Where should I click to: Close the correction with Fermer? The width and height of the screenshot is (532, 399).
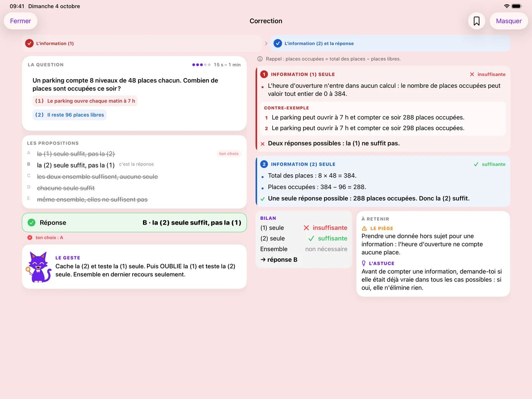point(20,21)
